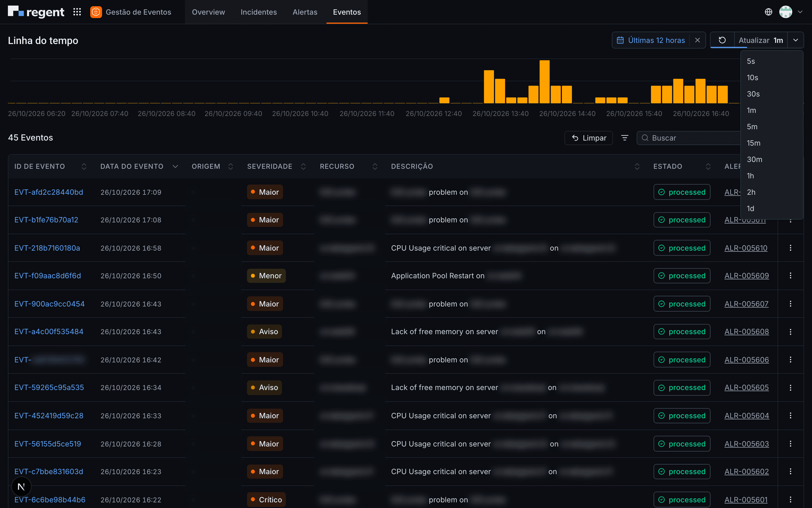This screenshot has width=812, height=508.
Task: Switch to the Incidentes tab
Action: [x=259, y=12]
